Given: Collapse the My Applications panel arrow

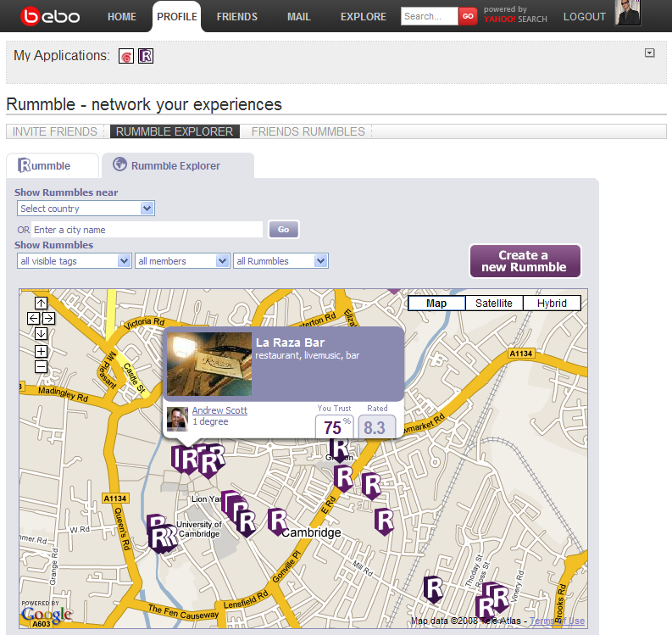Looking at the screenshot, I should tap(650, 53).
